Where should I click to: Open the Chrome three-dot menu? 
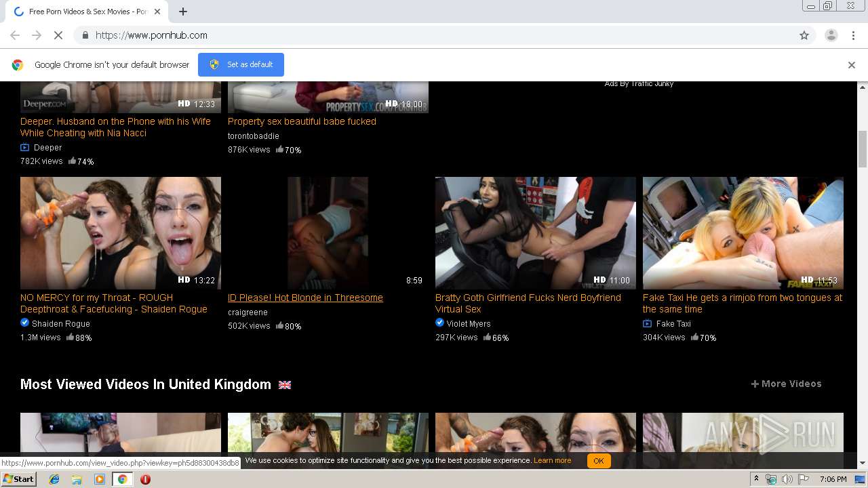click(853, 35)
